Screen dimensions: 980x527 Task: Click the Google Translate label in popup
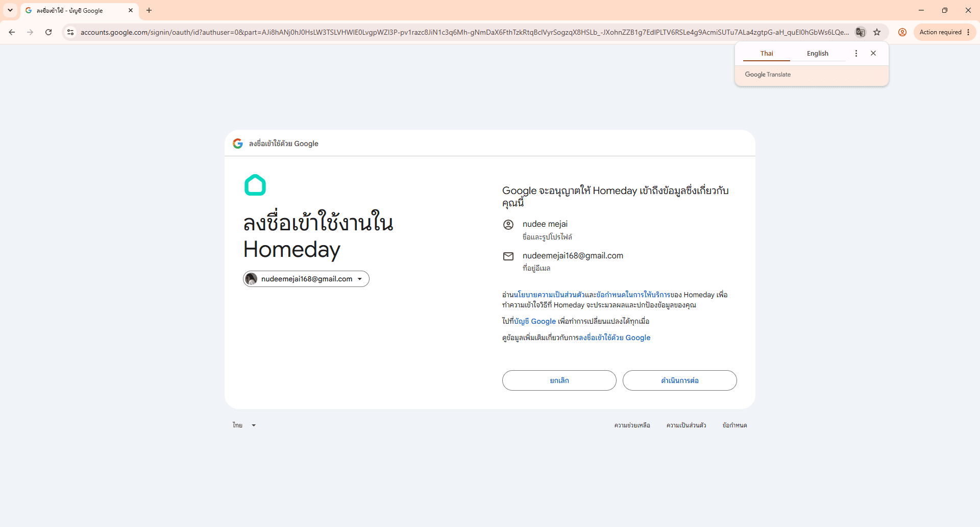(768, 75)
